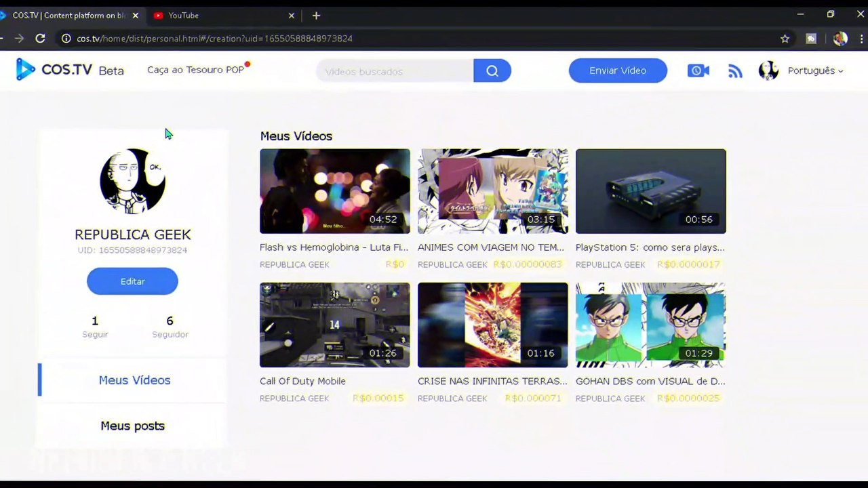868x488 pixels.
Task: Open the browser extension icon
Action: pos(811,39)
